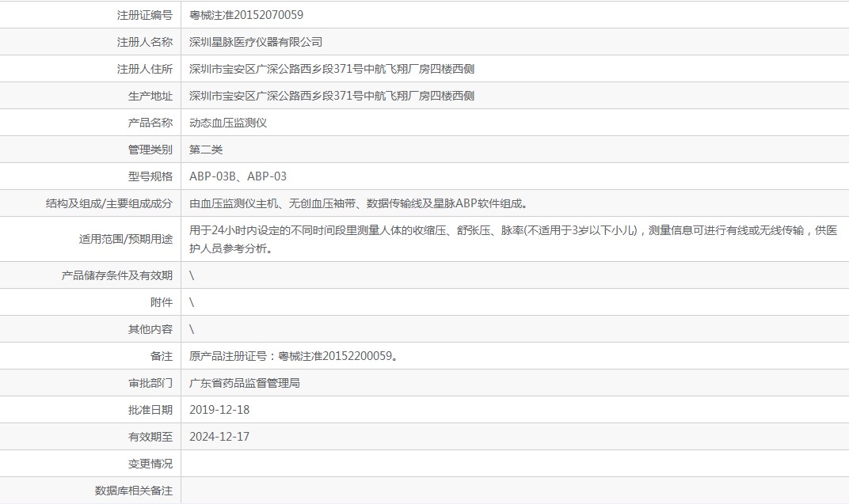Select company name 深圳星脉医疗仪器有限公司
Image resolution: width=849 pixels, height=504 pixels.
click(x=256, y=42)
